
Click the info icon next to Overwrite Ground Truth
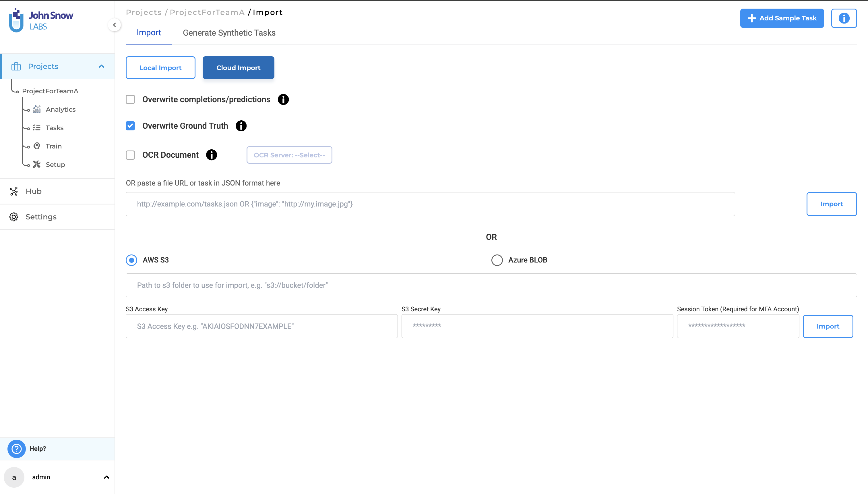coord(241,126)
